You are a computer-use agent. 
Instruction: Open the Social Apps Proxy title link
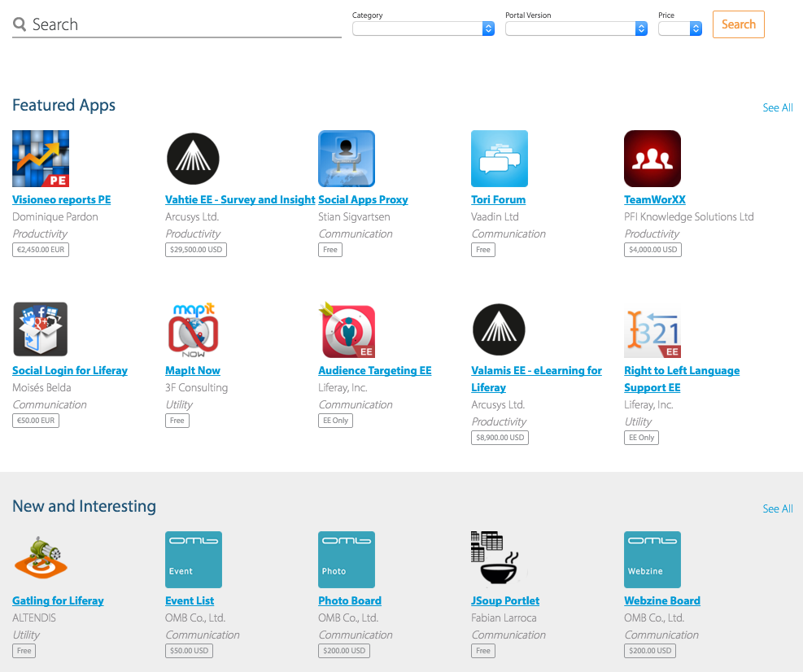pyautogui.click(x=363, y=200)
